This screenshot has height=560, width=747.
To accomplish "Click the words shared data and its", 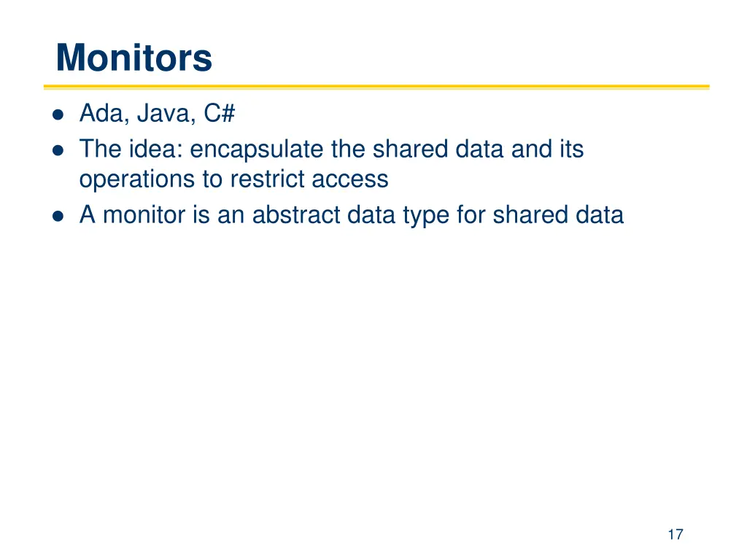I will click(x=479, y=149).
